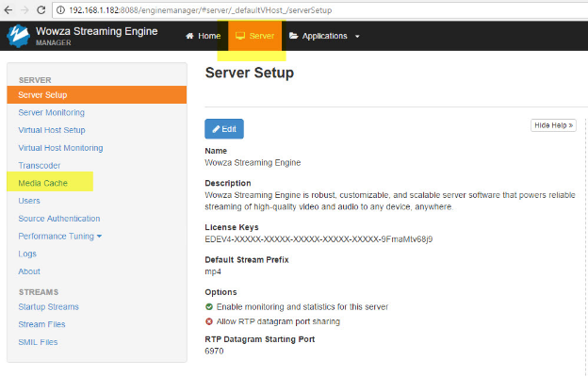Screen dimensions: 588x377
Task: Click the Server monitor icon
Action: (x=240, y=36)
